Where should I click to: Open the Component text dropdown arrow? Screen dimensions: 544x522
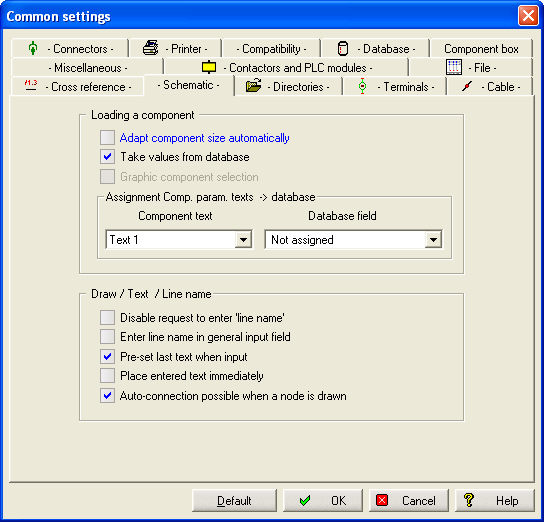pos(243,240)
